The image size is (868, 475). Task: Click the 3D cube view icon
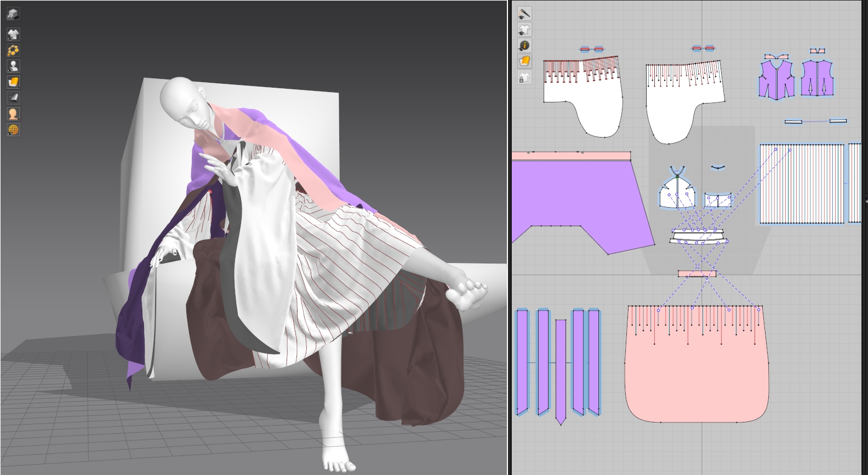pos(13,14)
